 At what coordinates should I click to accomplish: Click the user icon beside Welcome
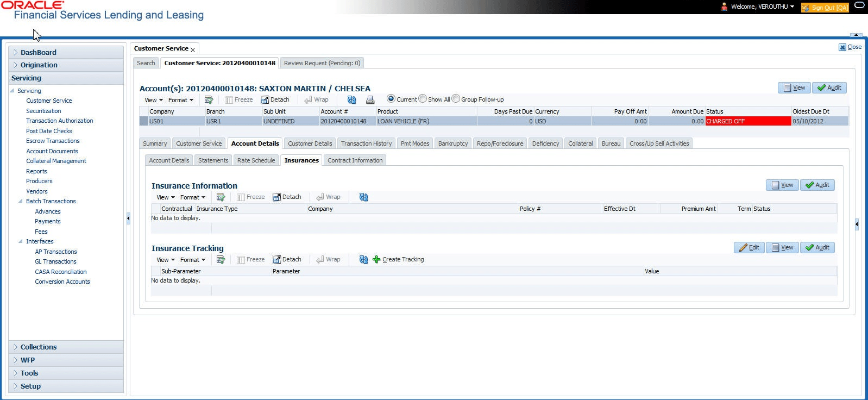[x=724, y=7]
